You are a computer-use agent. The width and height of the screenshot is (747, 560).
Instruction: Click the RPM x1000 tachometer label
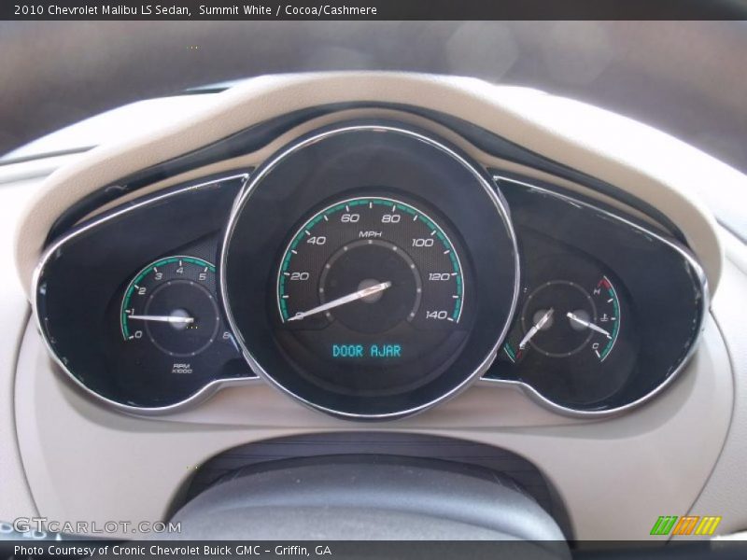point(182,368)
